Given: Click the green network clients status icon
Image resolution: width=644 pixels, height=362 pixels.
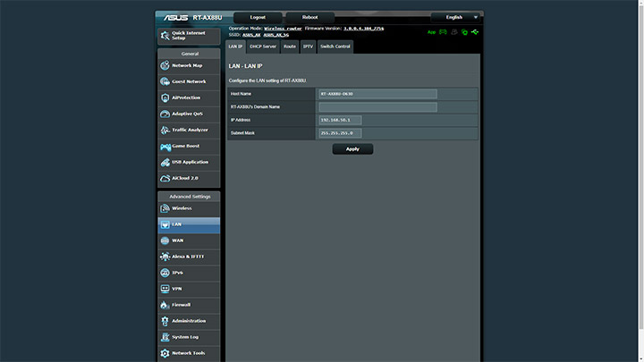Looking at the screenshot, I should tap(464, 32).
